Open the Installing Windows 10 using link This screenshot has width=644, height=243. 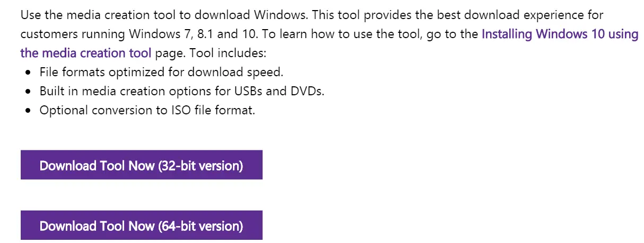(x=560, y=34)
